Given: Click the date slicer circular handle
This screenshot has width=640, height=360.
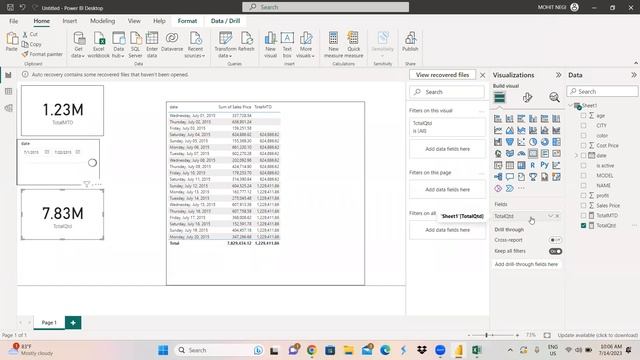Looking at the screenshot, I should tap(92, 163).
